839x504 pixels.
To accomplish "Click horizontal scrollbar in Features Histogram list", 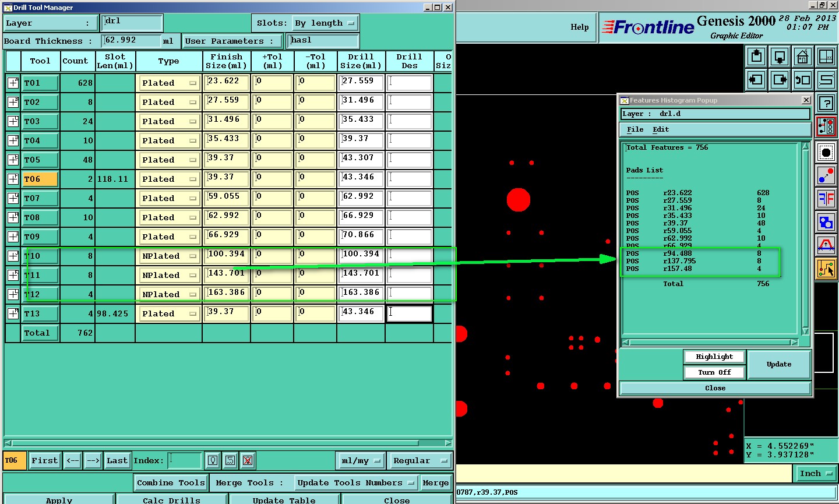I will pos(710,343).
